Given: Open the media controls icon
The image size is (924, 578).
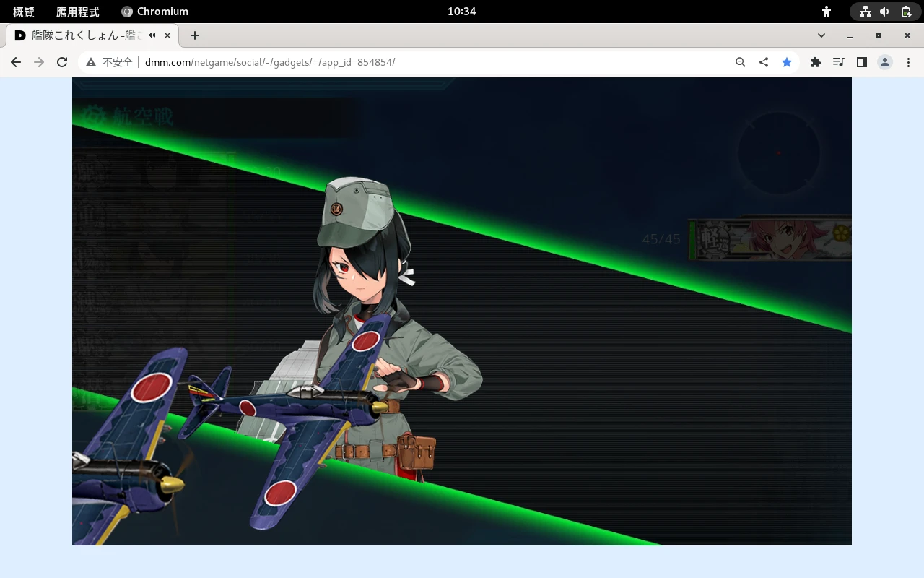Looking at the screenshot, I should (x=838, y=62).
